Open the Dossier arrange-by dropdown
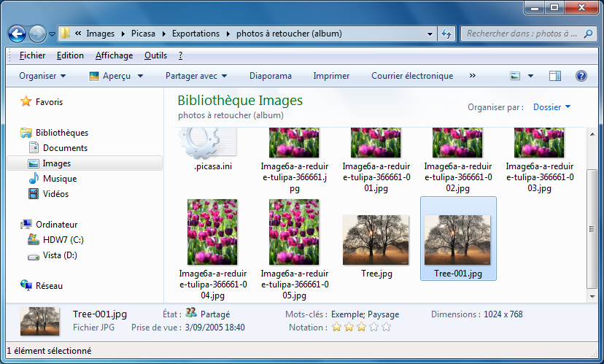Screen dimensions: 604x364 click(551, 107)
